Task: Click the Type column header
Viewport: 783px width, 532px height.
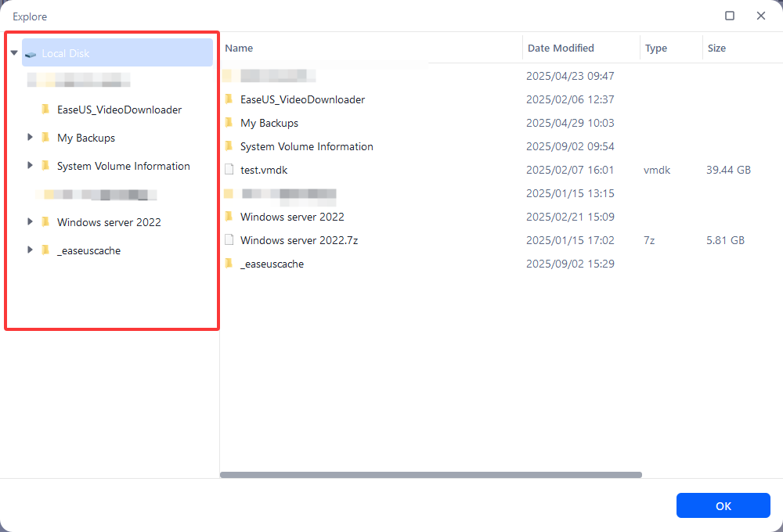Action: click(x=656, y=48)
